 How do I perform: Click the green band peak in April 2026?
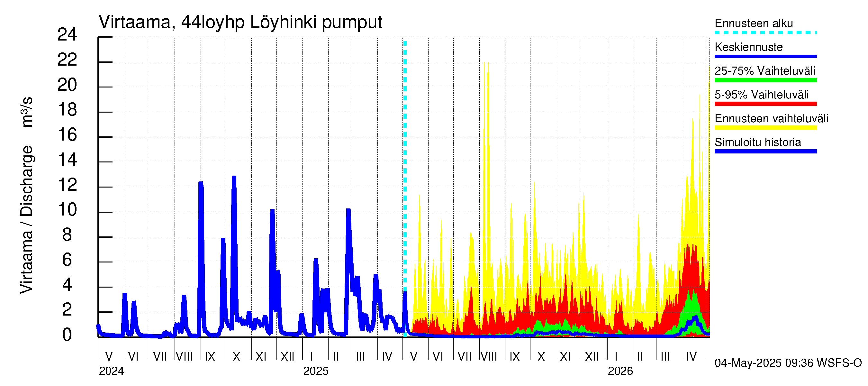[x=693, y=290]
